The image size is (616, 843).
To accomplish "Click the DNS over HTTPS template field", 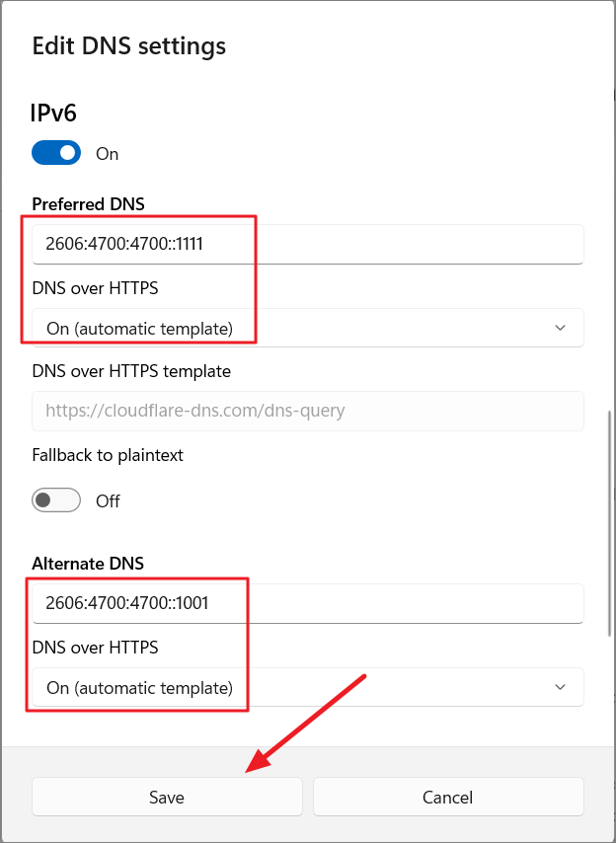I will tap(307, 411).
